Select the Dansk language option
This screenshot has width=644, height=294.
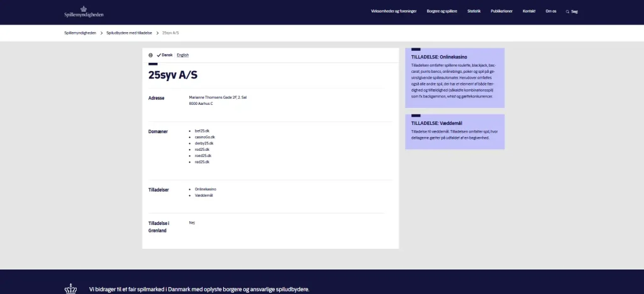[167, 55]
